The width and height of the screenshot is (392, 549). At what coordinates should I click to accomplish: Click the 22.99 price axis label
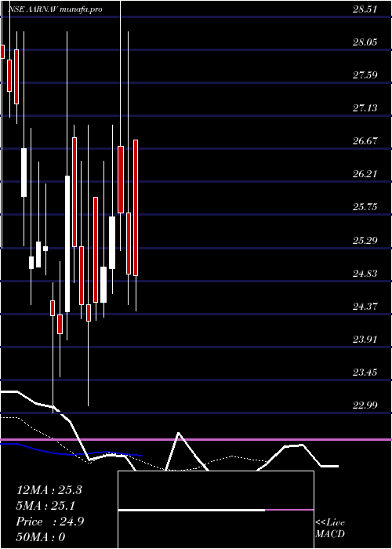(x=365, y=405)
